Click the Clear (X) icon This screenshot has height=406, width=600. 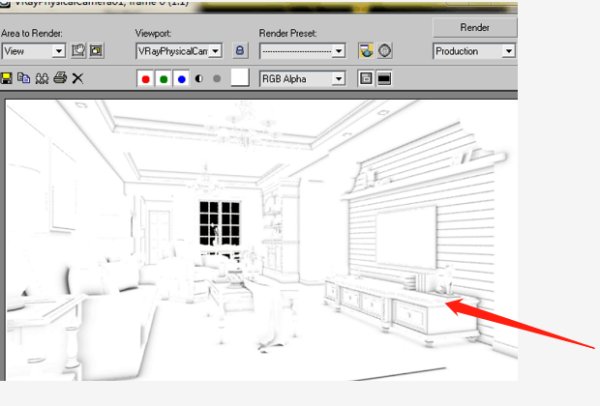[78, 78]
